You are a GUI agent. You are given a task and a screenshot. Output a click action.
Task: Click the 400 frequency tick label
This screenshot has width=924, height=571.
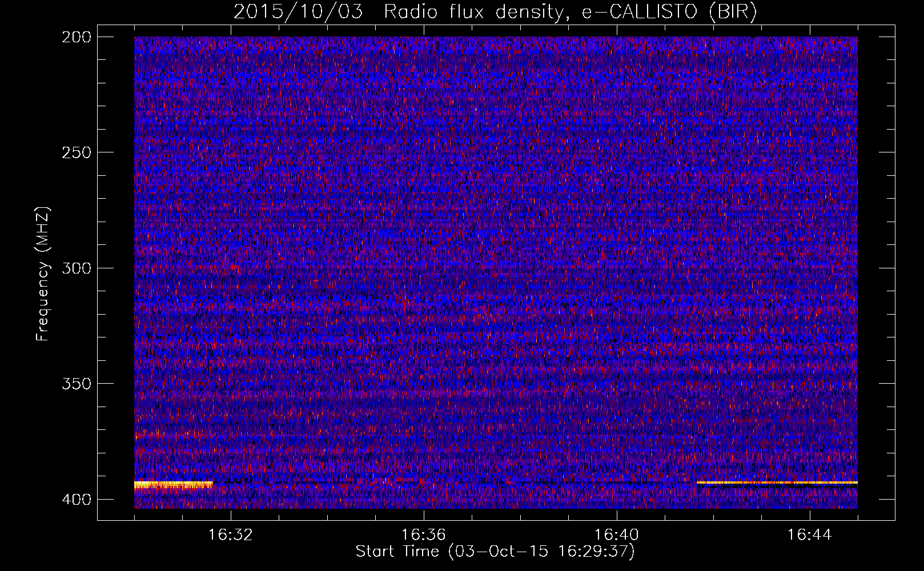coord(76,500)
